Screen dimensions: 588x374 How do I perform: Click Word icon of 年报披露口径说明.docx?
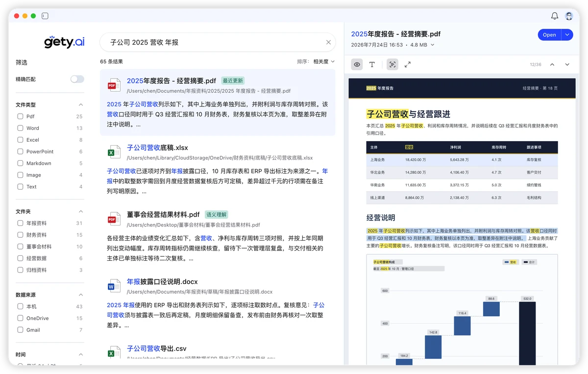click(114, 286)
